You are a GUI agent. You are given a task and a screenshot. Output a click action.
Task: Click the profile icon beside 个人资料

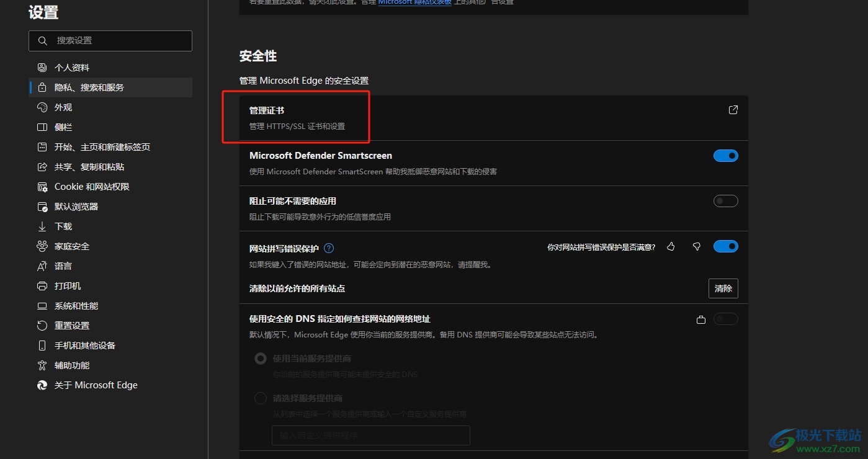click(42, 68)
